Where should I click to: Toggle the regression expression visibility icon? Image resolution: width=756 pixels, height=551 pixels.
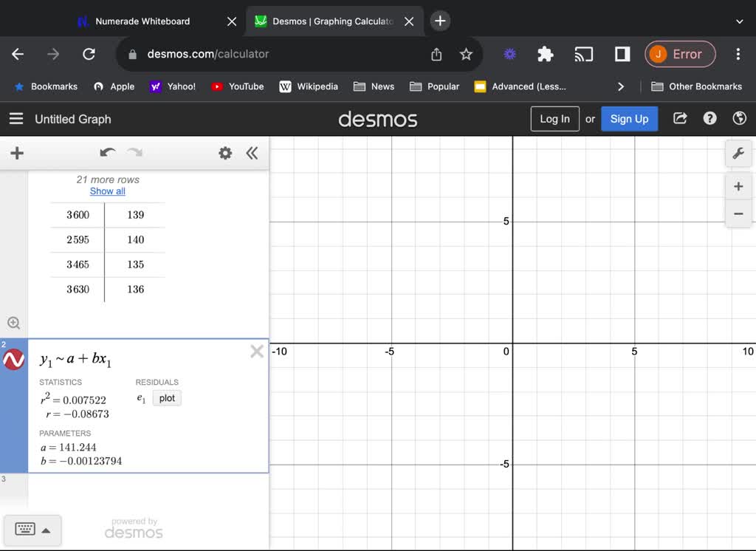tap(14, 360)
